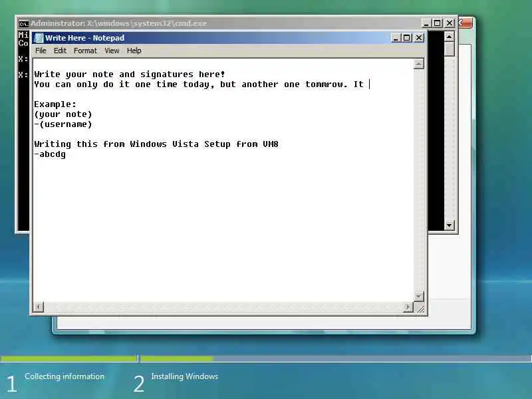Click Notepad horizontal scrollbar left arrow

(39, 307)
